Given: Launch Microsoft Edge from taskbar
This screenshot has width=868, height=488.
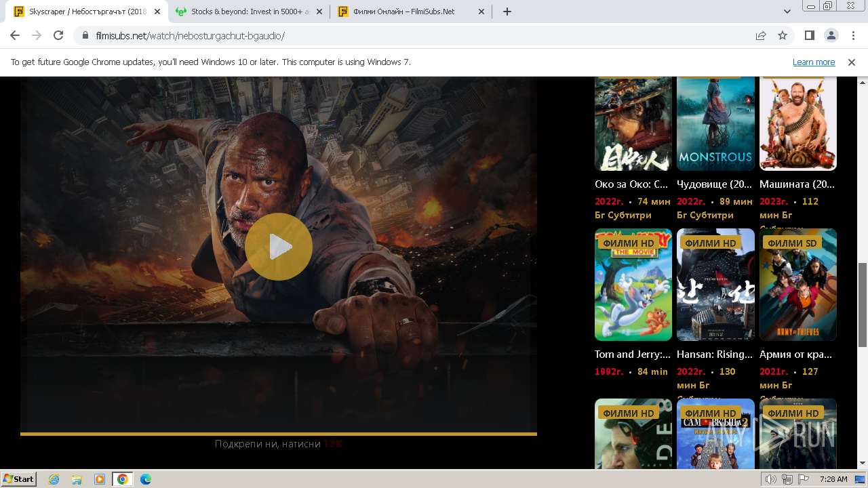Looking at the screenshot, I should point(146,479).
